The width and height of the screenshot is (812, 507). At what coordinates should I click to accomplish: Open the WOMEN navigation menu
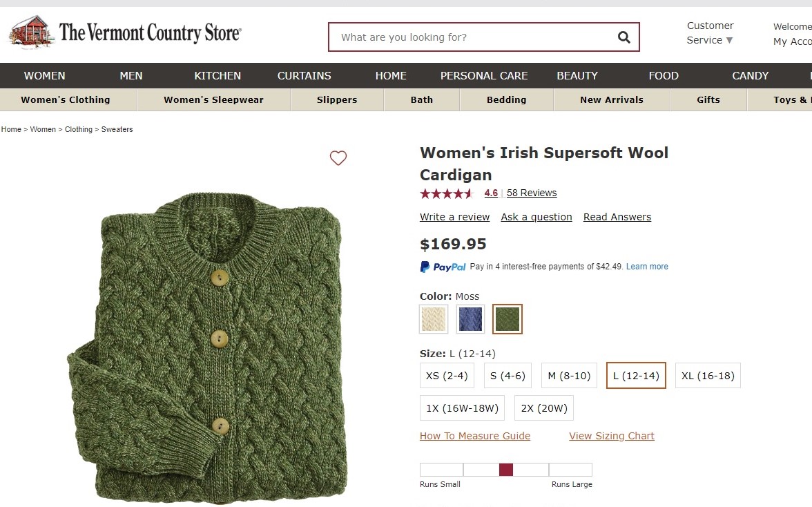[x=44, y=76]
